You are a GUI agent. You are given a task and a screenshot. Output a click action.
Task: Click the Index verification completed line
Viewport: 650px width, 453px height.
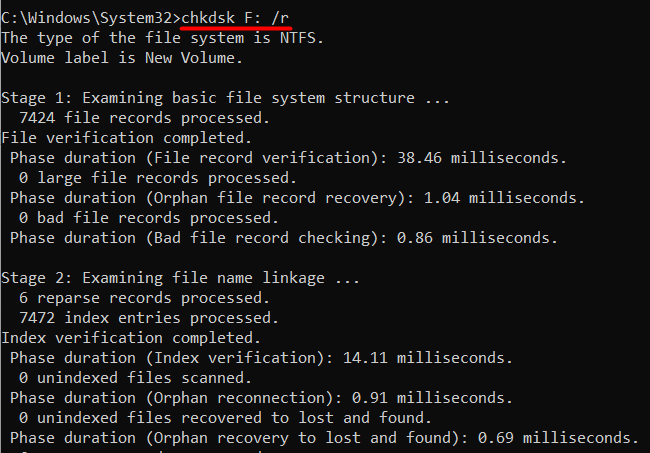tap(131, 338)
